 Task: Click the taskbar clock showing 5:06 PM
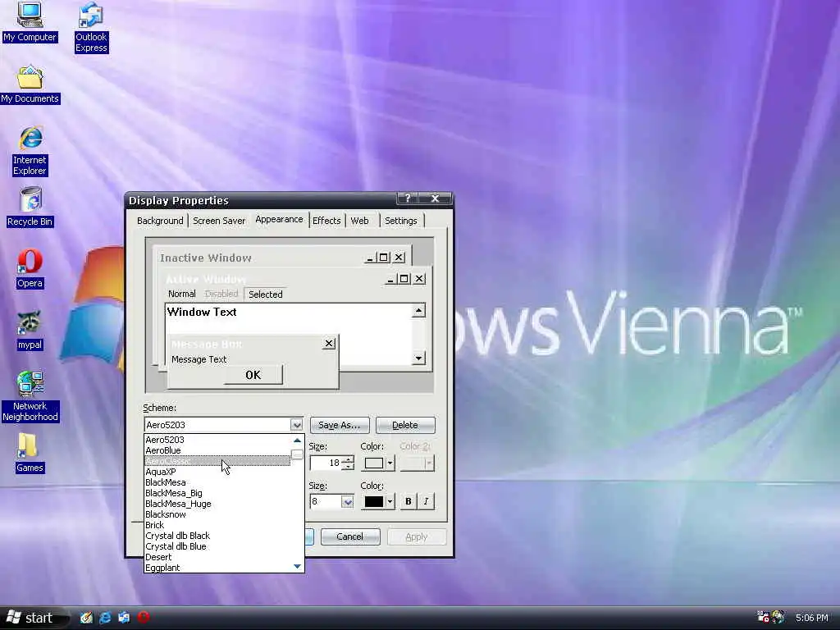811,618
